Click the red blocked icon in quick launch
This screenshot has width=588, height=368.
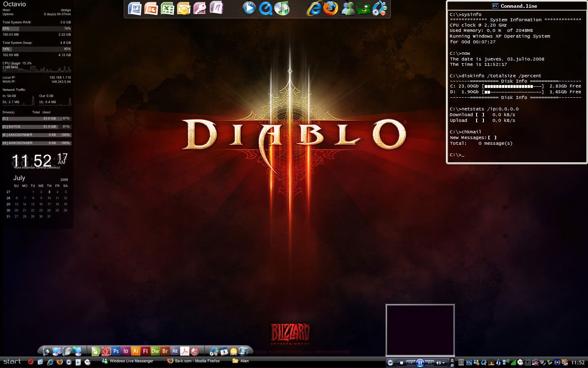(31, 362)
